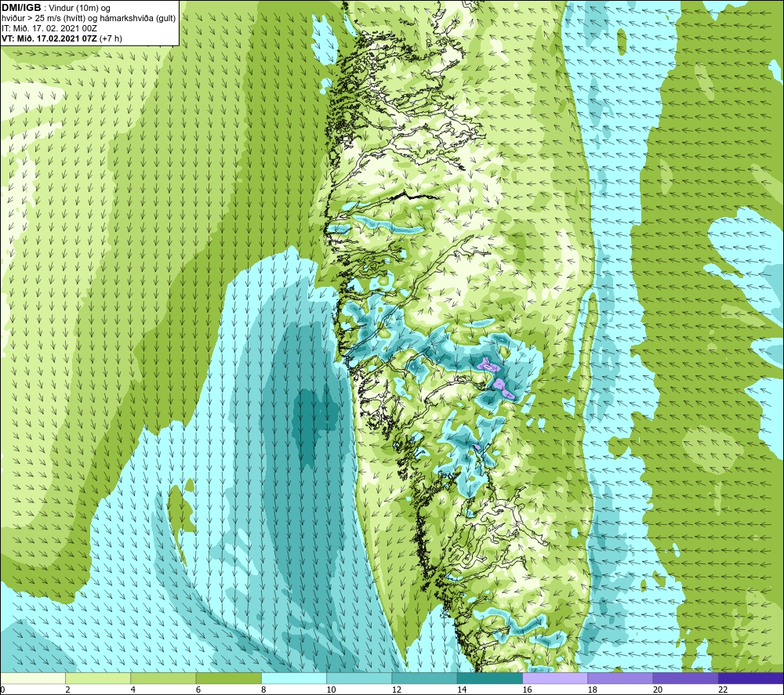Click the 'VT: Mið. 17.02.2021 07Z (+7 h)' line
The height and width of the screenshot is (695, 784).
[61, 38]
